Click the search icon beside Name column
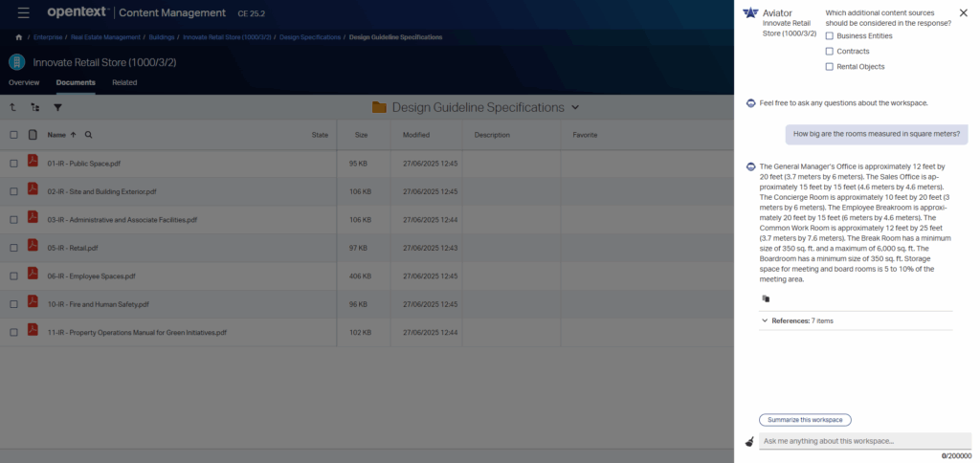The height and width of the screenshot is (463, 980). [x=89, y=135]
